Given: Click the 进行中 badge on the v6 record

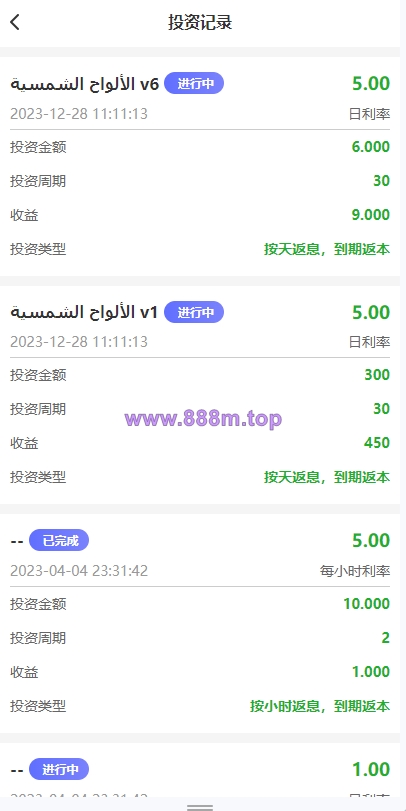Looking at the screenshot, I should (194, 83).
